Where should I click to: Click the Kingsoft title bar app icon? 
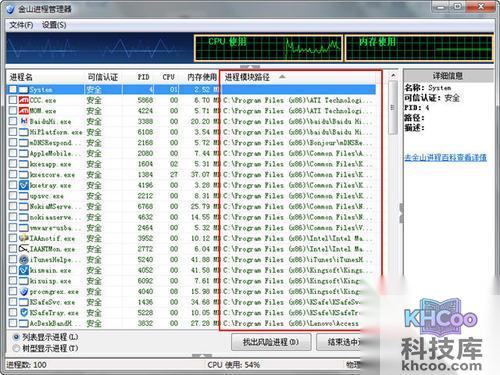pos(10,9)
